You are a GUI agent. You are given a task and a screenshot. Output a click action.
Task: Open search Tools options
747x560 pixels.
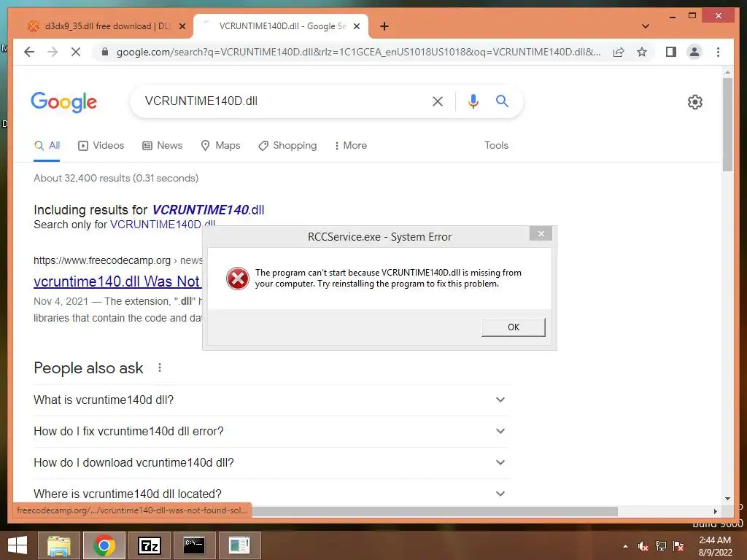tap(496, 146)
